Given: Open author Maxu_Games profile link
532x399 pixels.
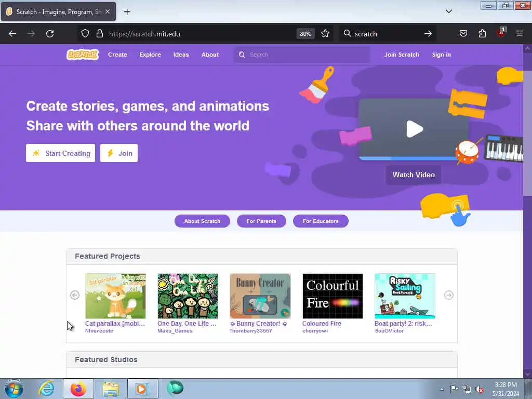Looking at the screenshot, I should click(x=175, y=331).
